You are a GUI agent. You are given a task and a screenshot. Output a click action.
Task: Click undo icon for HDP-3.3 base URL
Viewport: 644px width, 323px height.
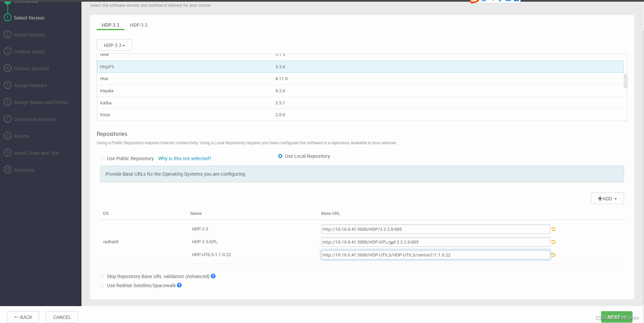553,229
